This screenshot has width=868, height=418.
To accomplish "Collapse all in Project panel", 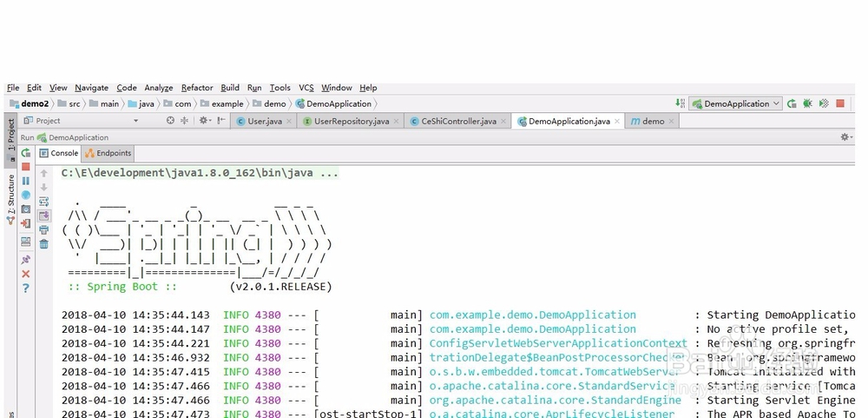I will 184,120.
